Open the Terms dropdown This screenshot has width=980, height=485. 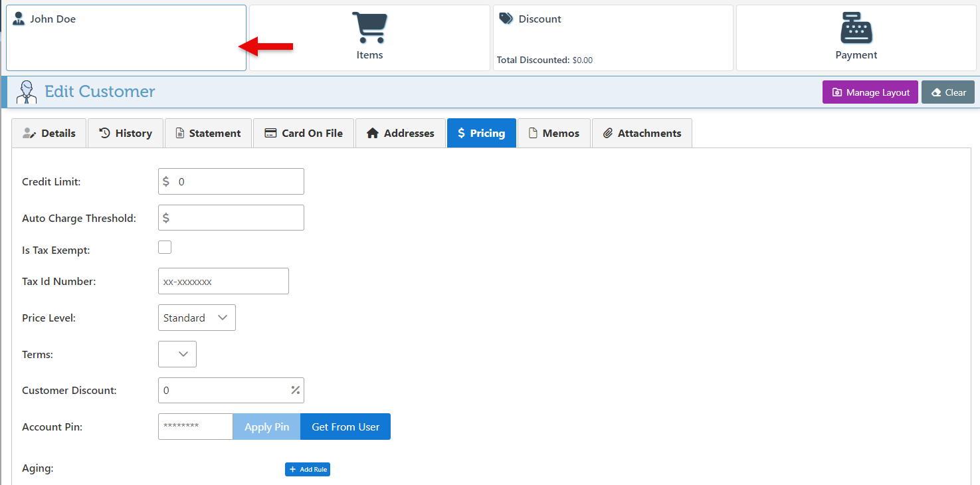[177, 354]
